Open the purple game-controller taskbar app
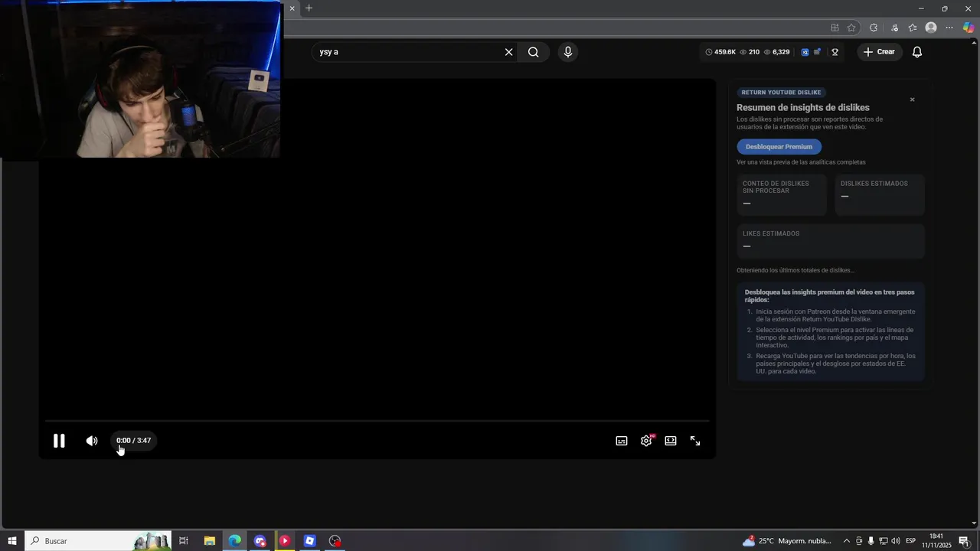The width and height of the screenshot is (980, 551). 260,541
